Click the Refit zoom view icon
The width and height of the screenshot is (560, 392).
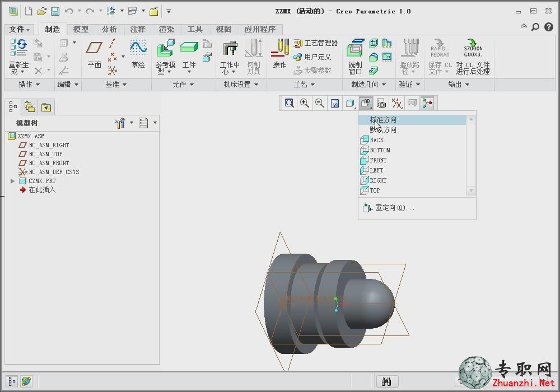pyautogui.click(x=290, y=103)
